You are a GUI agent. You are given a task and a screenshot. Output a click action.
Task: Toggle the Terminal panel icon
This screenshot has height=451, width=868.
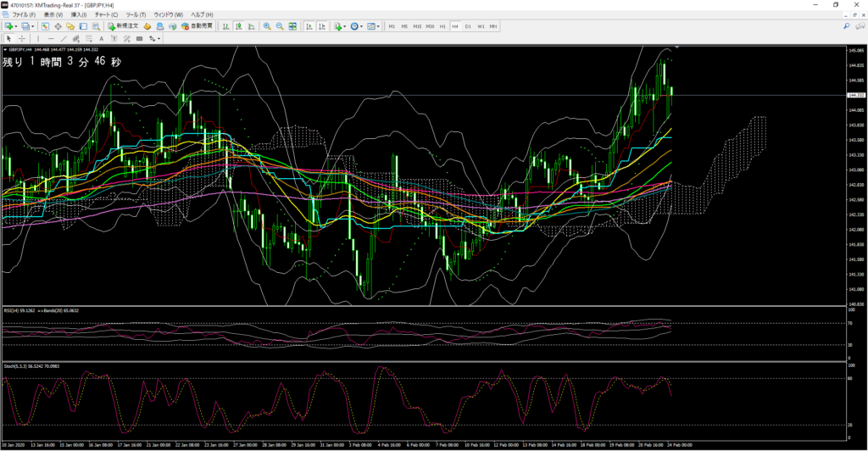83,26
